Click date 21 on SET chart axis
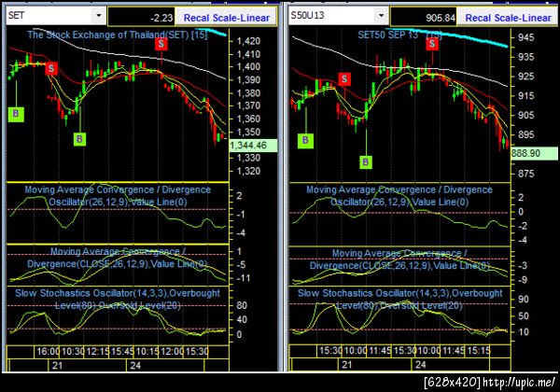 tap(58, 366)
